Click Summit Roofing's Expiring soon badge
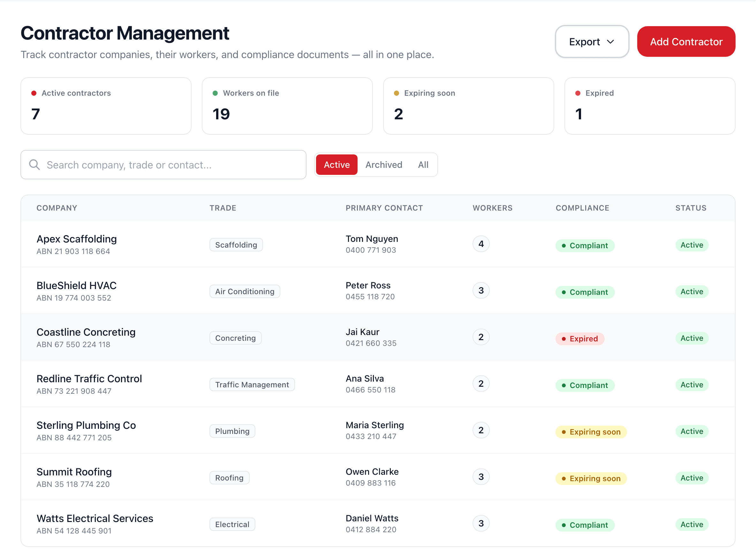This screenshot has width=756, height=559. [x=591, y=479]
